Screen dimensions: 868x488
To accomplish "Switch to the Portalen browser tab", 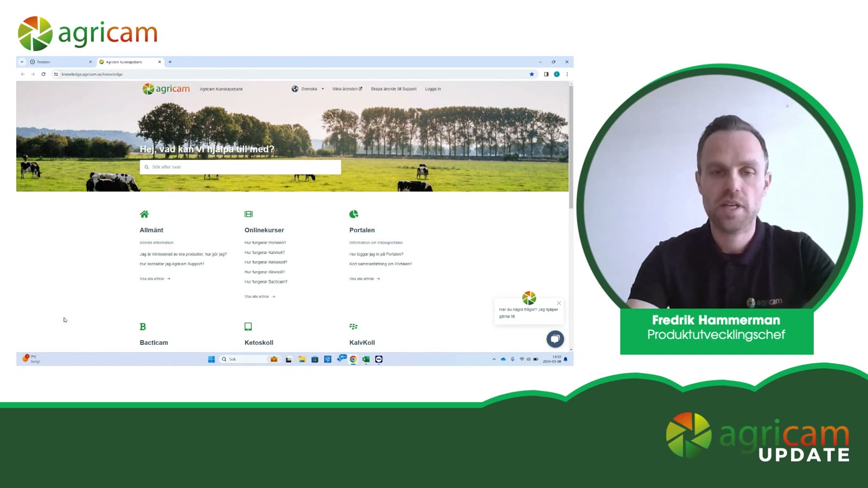I will tap(61, 62).
